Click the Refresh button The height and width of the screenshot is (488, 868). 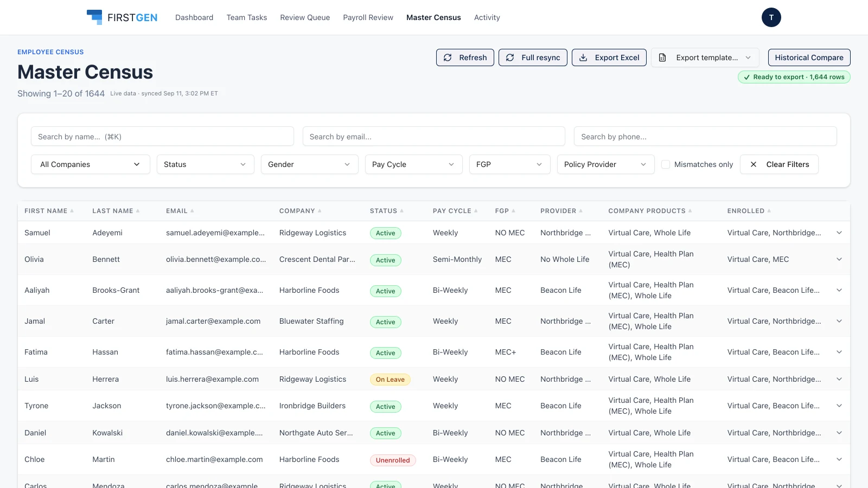465,57
